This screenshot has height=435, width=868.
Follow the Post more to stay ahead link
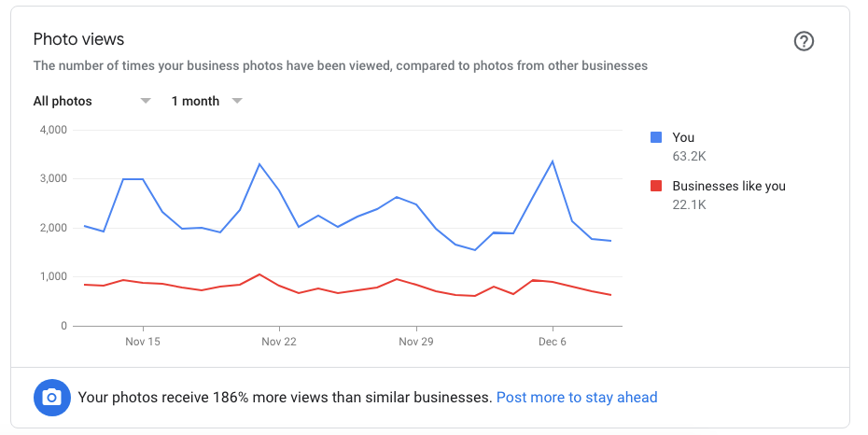(577, 398)
